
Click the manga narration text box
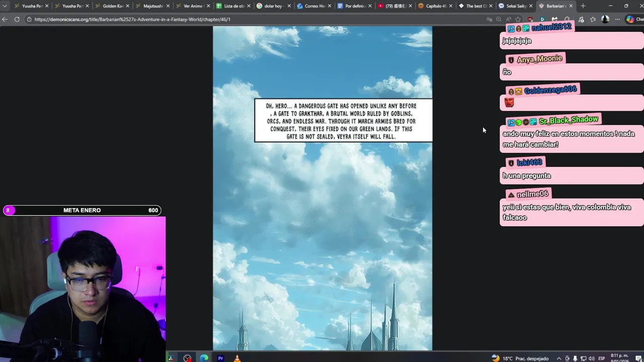[x=343, y=121]
